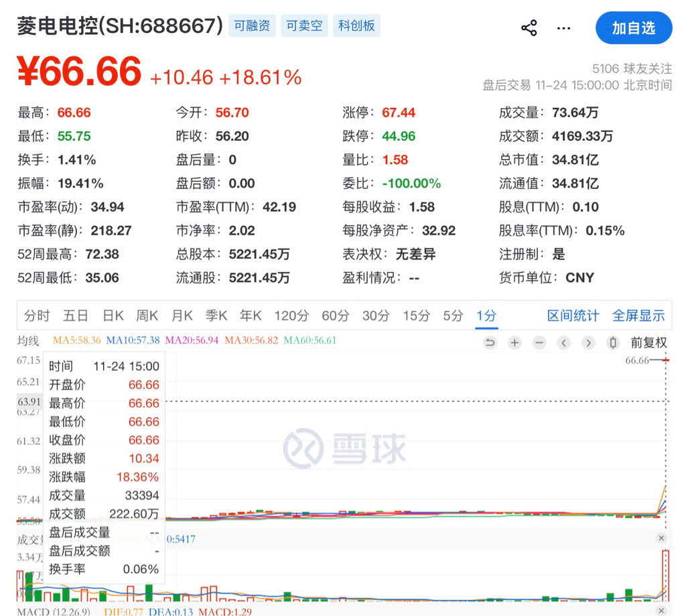Click the stock title 菱电电控(SH:688667)
The height and width of the screenshot is (616, 686).
[120, 26]
